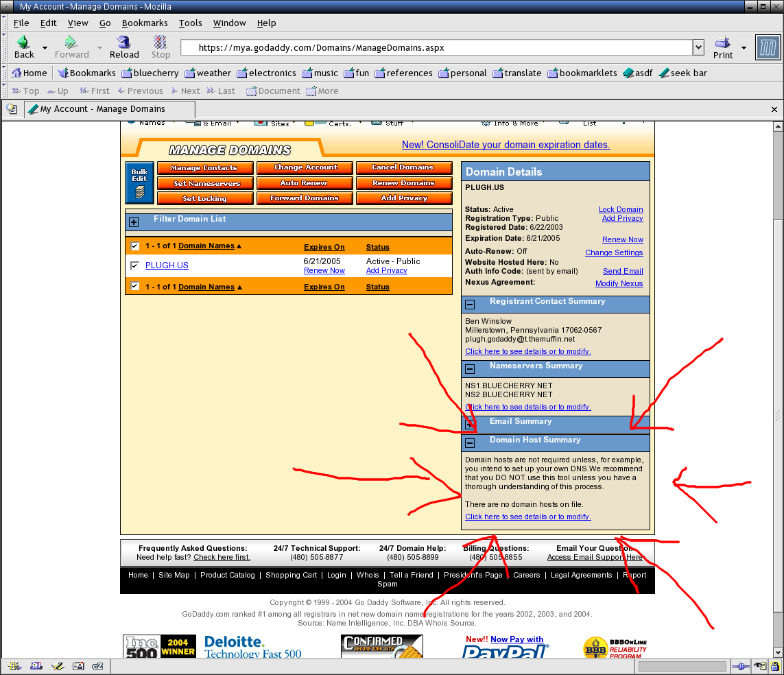Open the references bookmark folder
The height and width of the screenshot is (675, 784).
403,73
